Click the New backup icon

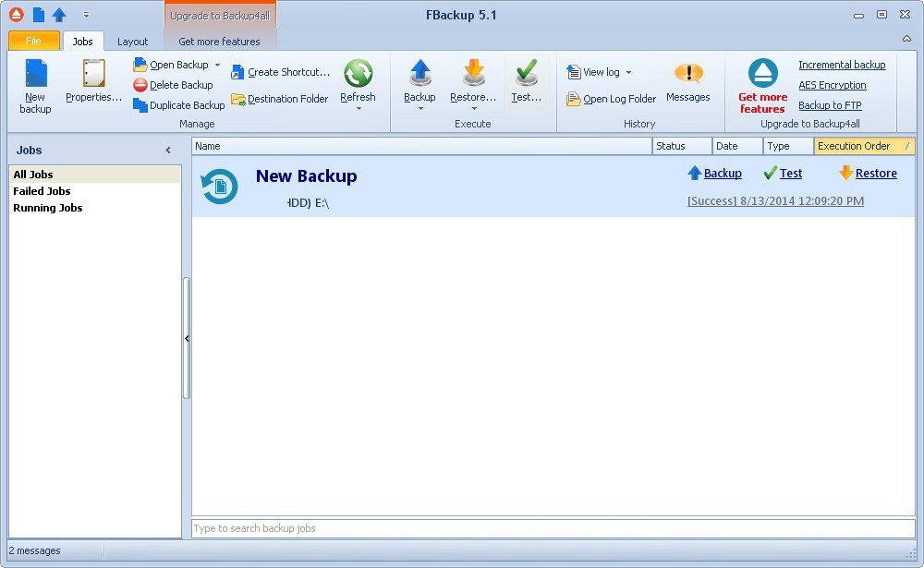35,74
